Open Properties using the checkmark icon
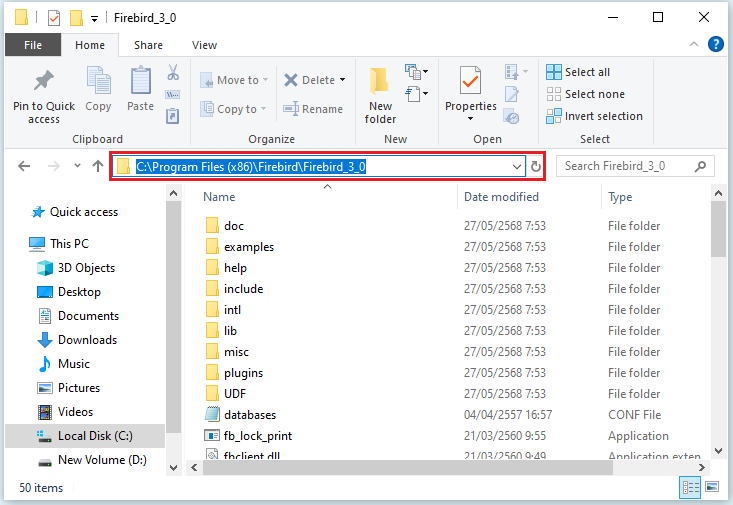The width and height of the screenshot is (733, 505). tap(470, 81)
